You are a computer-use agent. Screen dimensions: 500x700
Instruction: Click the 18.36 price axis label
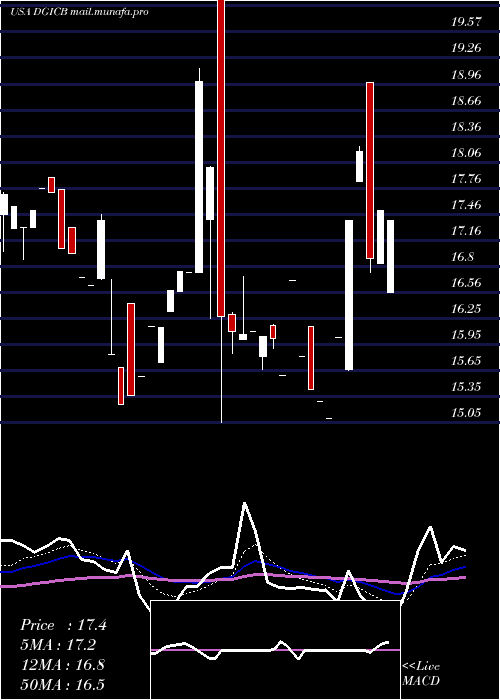[x=466, y=127]
